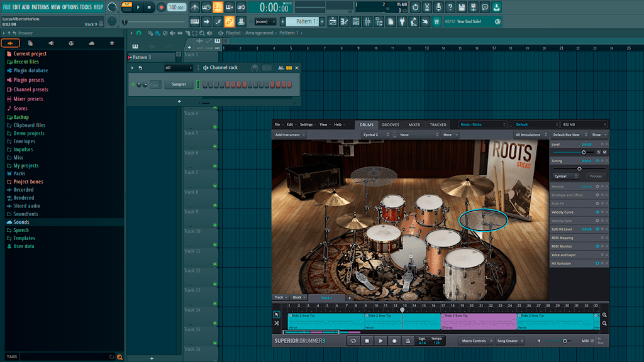Screen dimensions: 644x362
Task: Toggle Velocity Curve power button
Action: (x=597, y=212)
